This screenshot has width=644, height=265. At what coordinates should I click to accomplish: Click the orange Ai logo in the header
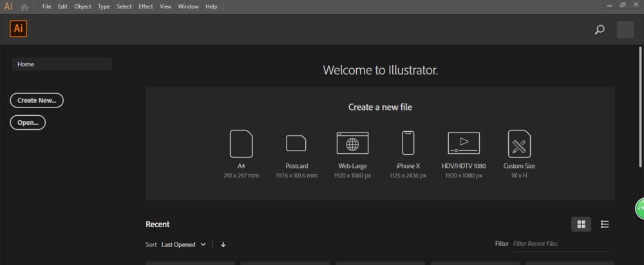[18, 29]
